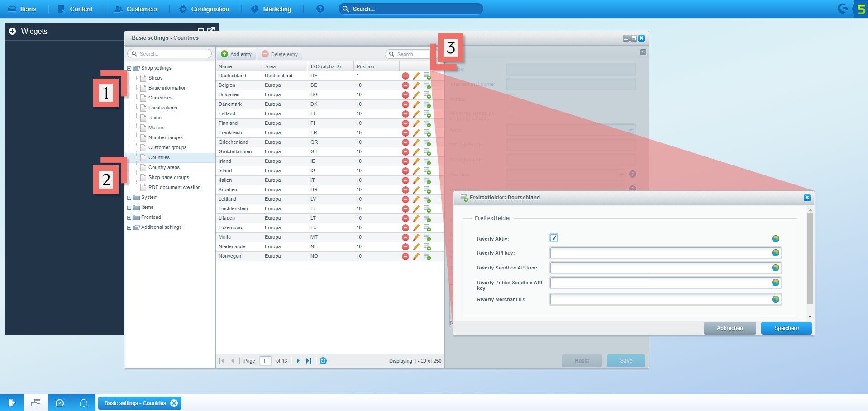868x411 pixels.
Task: Click red delete icon for Frankreich row
Action: [x=405, y=133]
